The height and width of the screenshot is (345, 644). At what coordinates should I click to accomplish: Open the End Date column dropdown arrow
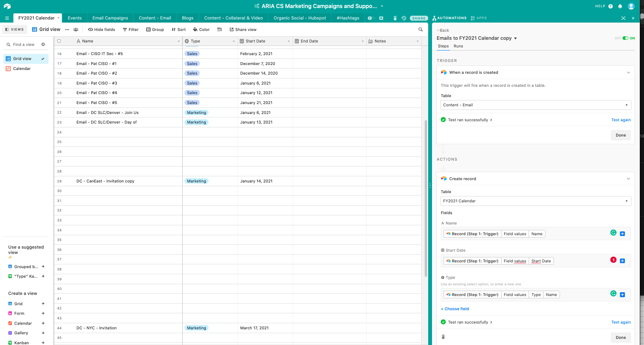tap(362, 41)
